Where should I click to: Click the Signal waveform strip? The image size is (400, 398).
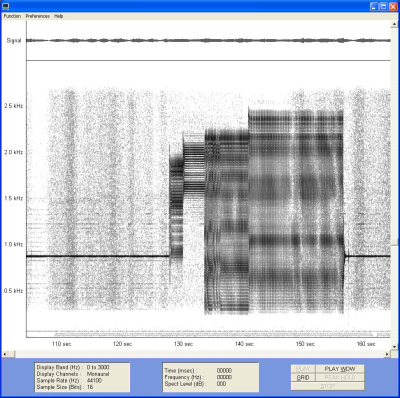[x=208, y=40]
